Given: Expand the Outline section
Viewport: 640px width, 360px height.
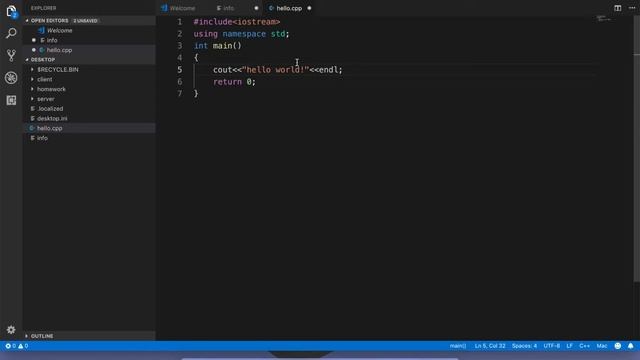Looking at the screenshot, I should coord(89,336).
